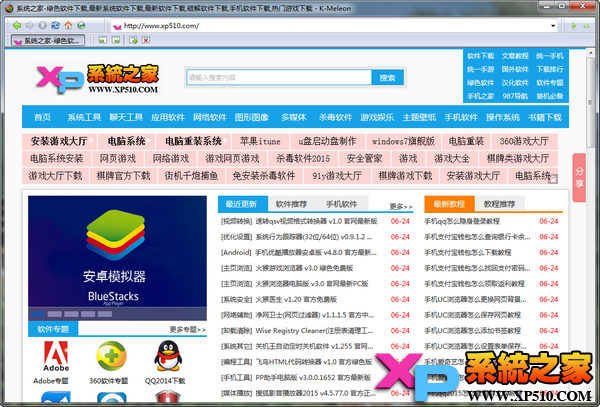The width and height of the screenshot is (600, 407).
Task: Switch to the 软件推荐 tab
Action: coord(292,204)
